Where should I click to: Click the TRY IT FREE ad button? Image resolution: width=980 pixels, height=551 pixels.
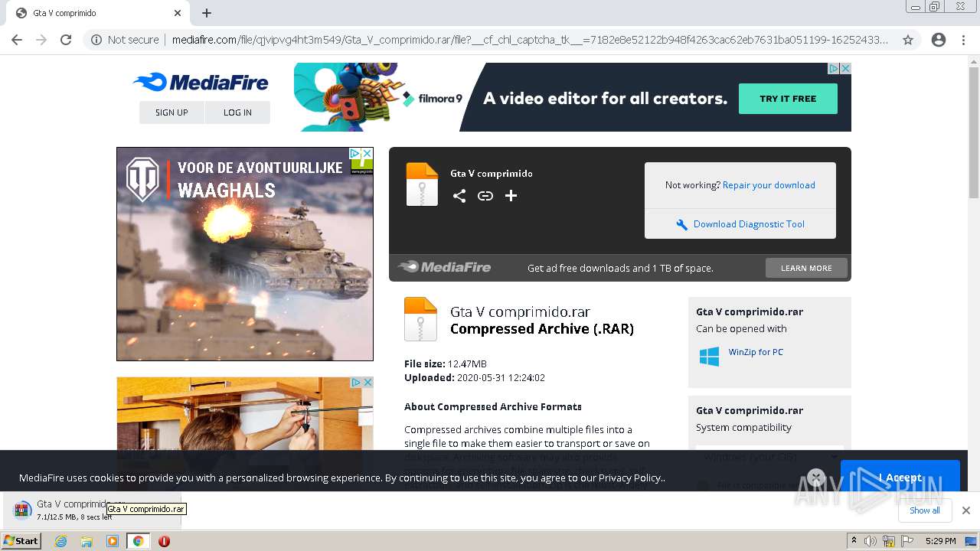pyautogui.click(x=788, y=99)
